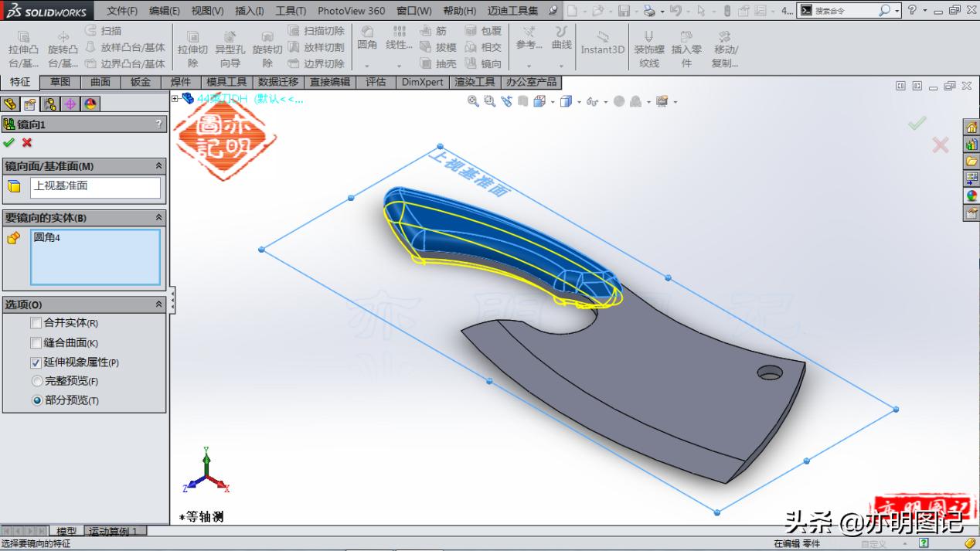Enable the 合并实体(R) checkbox
980x551 pixels.
(x=35, y=323)
